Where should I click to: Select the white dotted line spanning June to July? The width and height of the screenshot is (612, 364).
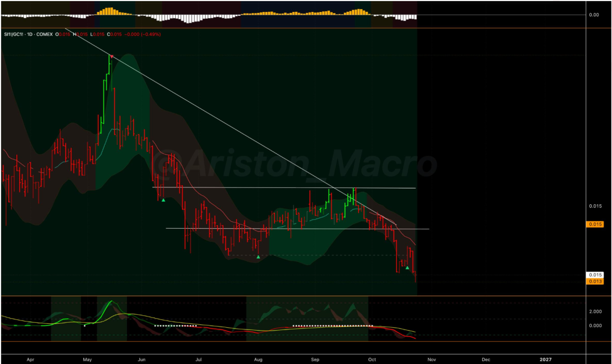click(176, 326)
